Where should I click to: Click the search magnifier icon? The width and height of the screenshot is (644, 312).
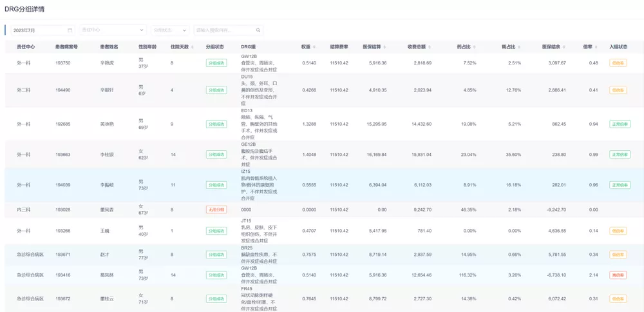258,30
